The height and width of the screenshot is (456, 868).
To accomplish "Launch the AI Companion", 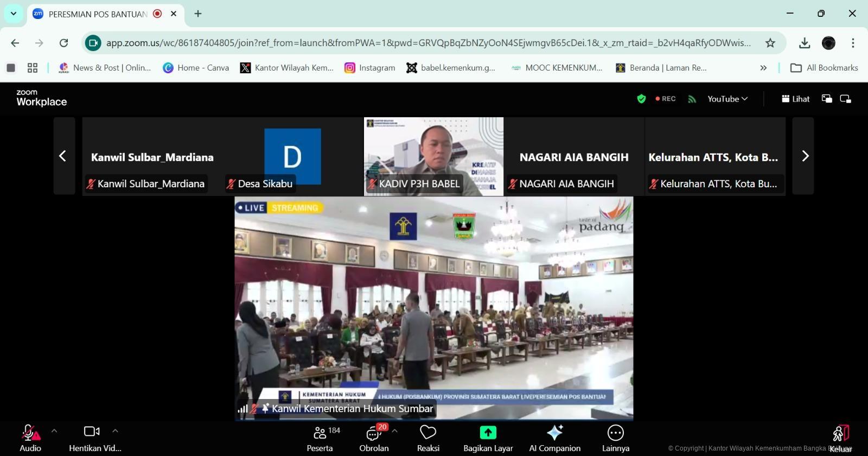I will pos(554,438).
